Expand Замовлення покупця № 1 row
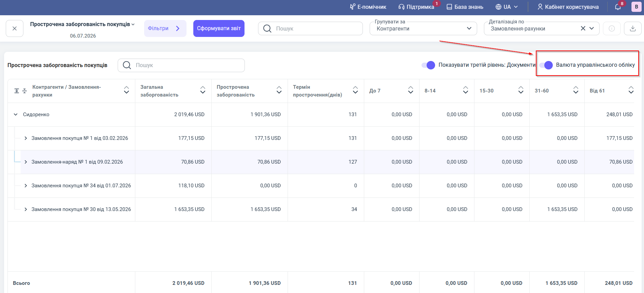644x293 pixels. (26, 138)
